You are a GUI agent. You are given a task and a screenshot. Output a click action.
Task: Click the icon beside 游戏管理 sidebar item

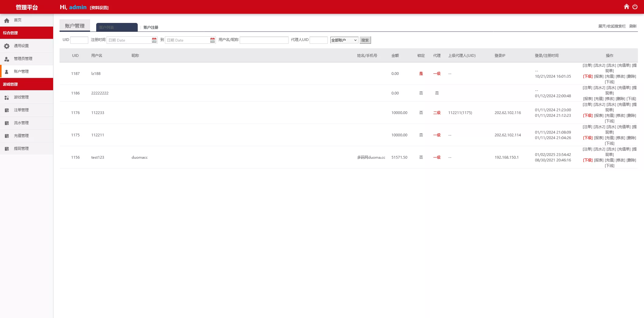pyautogui.click(x=7, y=98)
